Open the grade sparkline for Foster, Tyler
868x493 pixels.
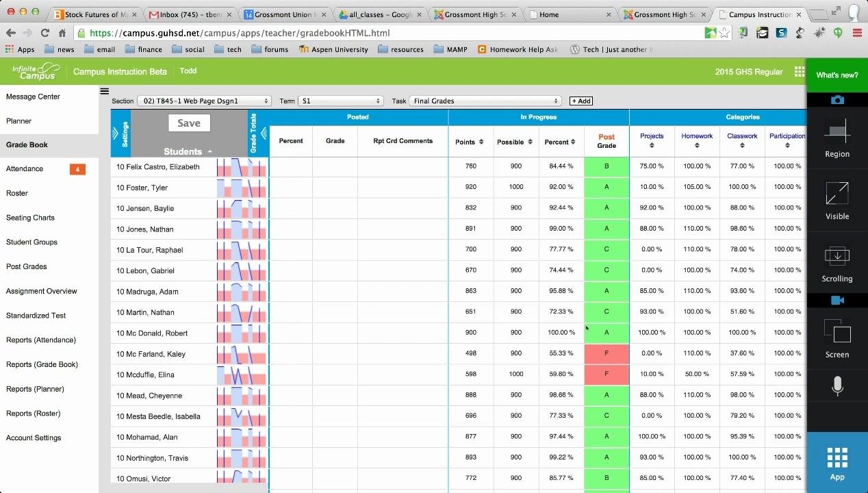pos(242,188)
